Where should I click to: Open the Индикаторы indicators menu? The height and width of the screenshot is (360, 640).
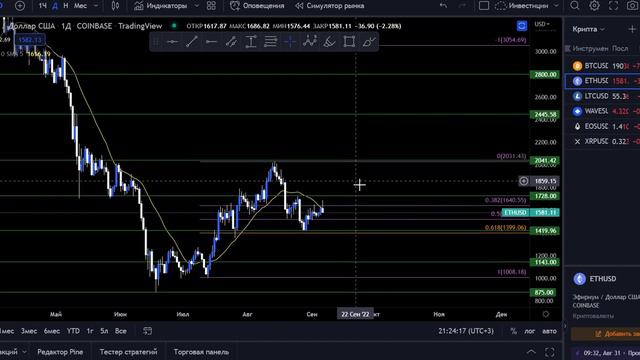coord(161,6)
